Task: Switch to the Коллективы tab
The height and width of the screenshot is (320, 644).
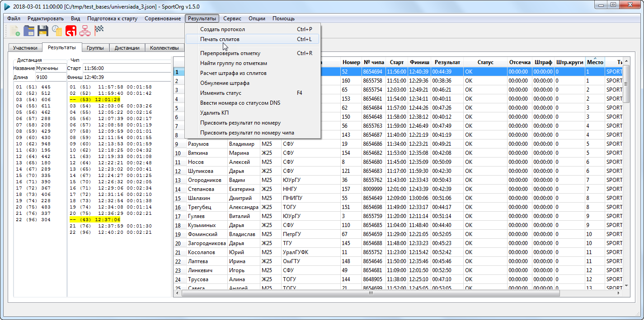Action: (165, 48)
